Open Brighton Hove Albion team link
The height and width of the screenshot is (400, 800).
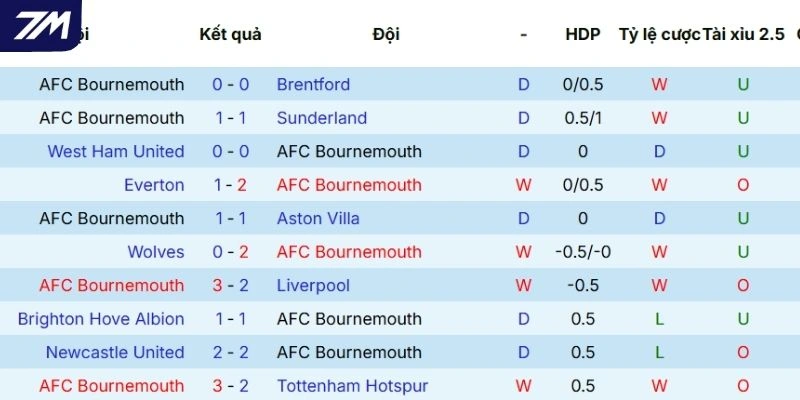coord(101,319)
